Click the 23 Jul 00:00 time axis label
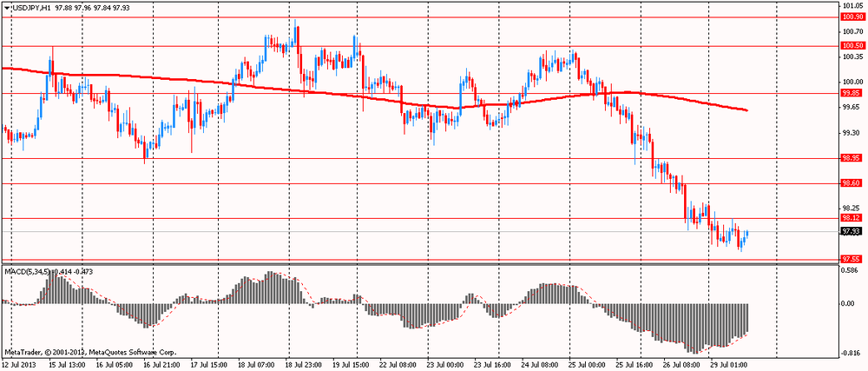 coord(446,366)
